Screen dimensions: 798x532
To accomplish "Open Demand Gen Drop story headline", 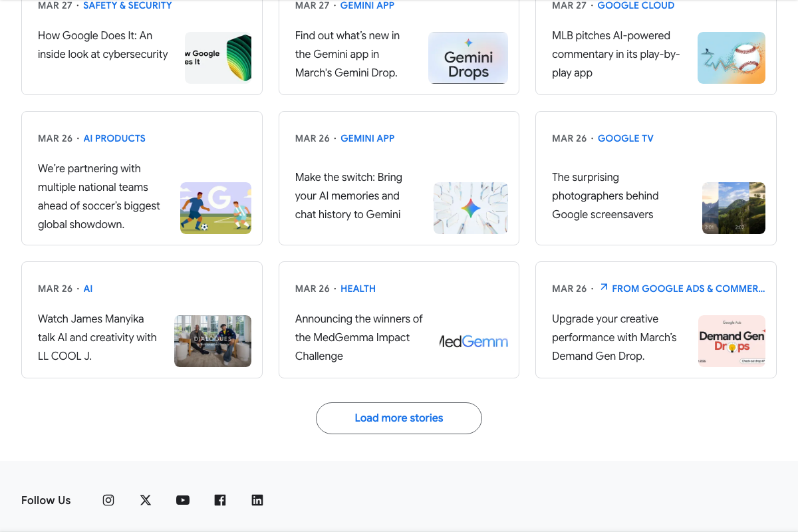I will [614, 337].
